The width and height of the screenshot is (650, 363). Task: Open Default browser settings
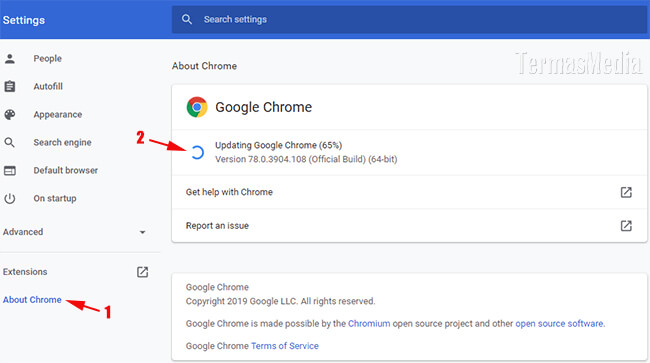point(65,170)
